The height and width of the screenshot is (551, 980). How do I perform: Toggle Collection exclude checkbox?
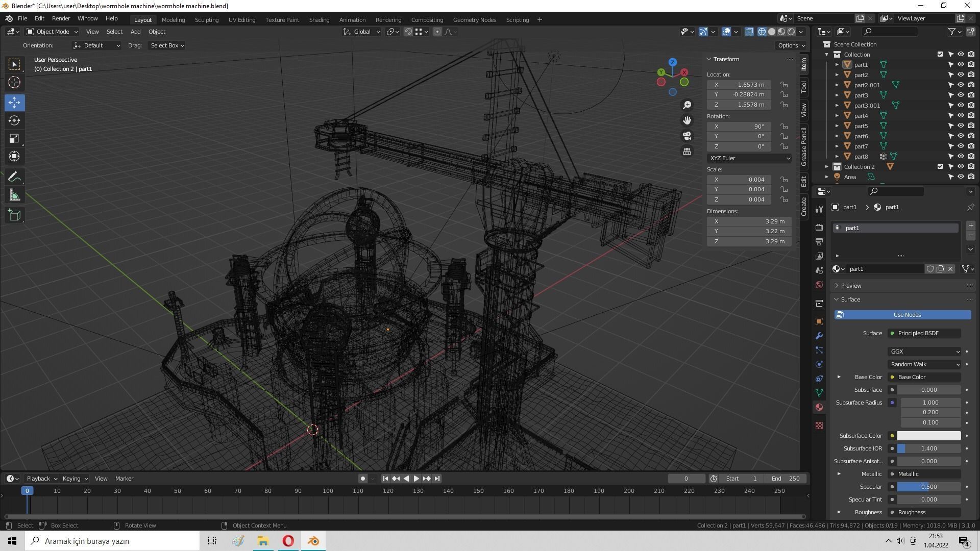(940, 55)
